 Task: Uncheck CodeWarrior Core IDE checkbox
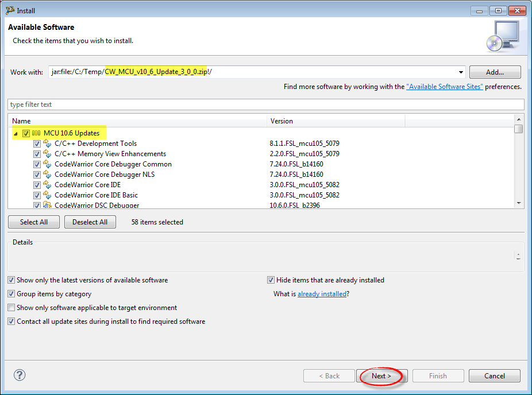pyautogui.click(x=37, y=185)
